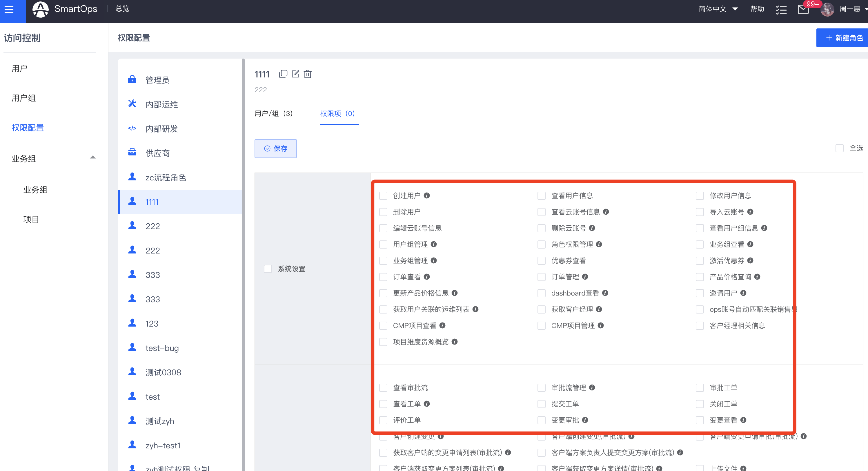Open the task checklist icon in top bar

click(781, 10)
